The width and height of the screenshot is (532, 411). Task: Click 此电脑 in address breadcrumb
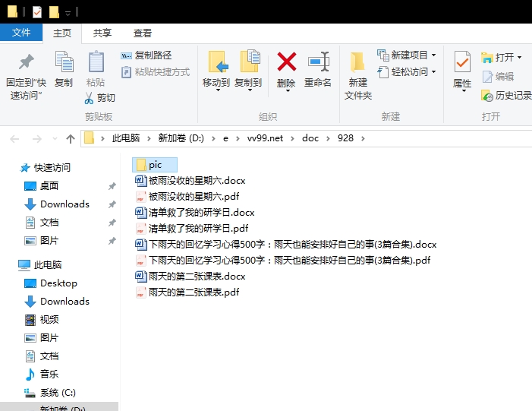[x=126, y=138]
